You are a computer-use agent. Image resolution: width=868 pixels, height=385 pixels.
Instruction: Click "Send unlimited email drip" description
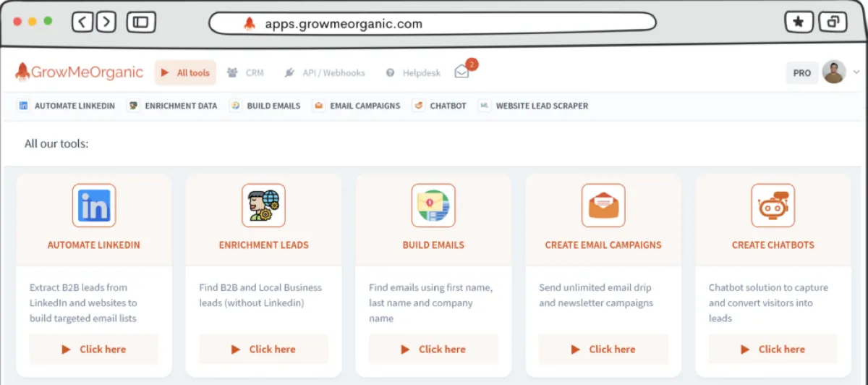coord(596,295)
